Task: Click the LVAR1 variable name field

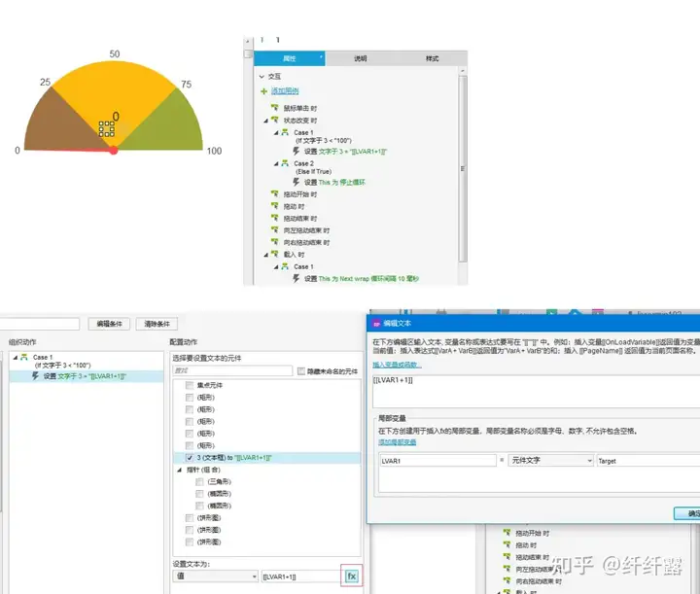Action: tap(437, 461)
